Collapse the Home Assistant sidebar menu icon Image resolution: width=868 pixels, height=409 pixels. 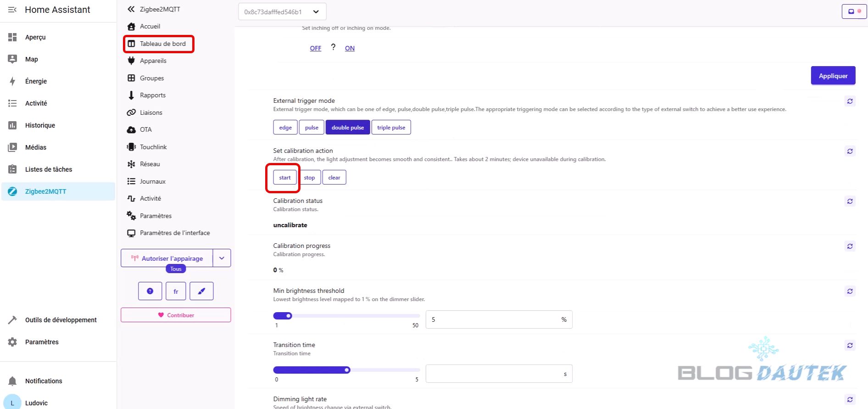click(12, 10)
